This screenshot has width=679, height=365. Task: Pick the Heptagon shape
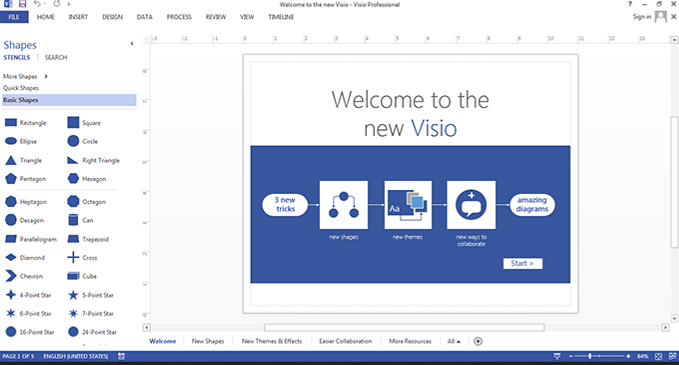click(11, 202)
